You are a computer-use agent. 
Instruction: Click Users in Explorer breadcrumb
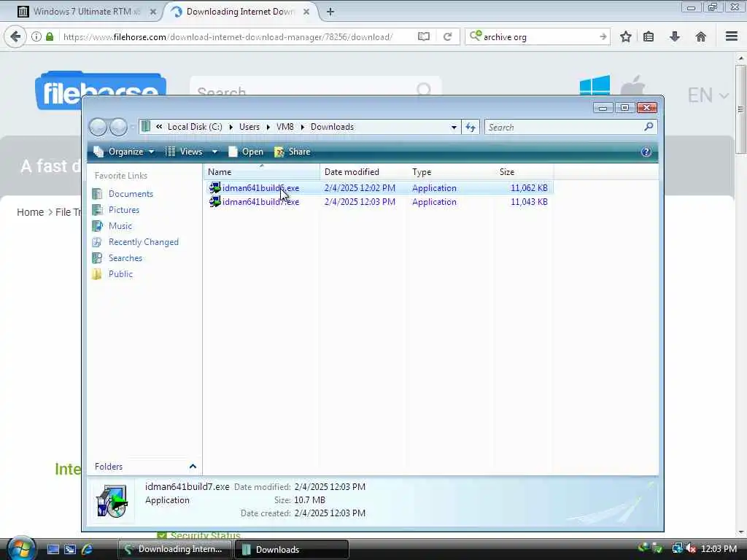(249, 127)
